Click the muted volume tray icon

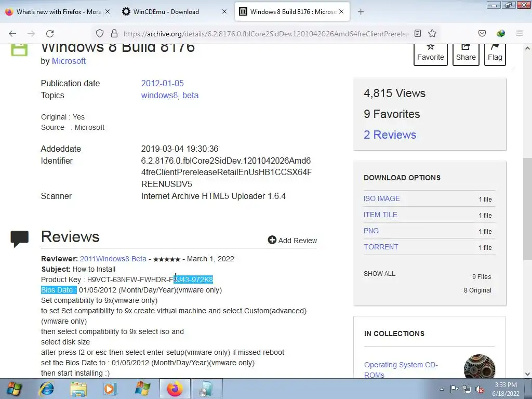pyautogui.click(x=480, y=389)
